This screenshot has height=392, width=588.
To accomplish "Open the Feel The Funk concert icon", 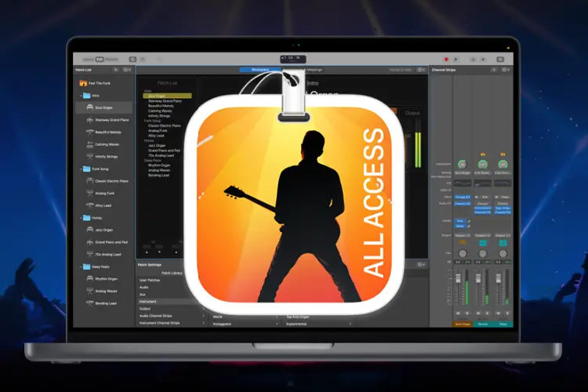I will coord(83,83).
